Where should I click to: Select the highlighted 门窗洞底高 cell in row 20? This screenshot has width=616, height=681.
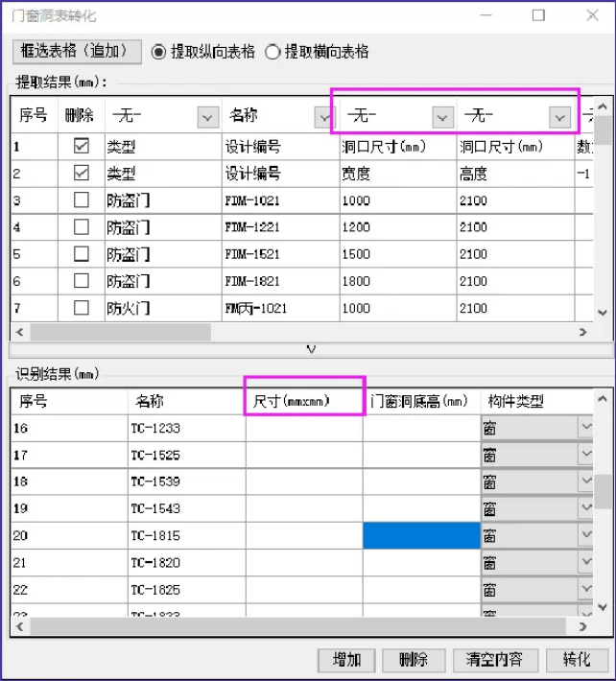(421, 535)
